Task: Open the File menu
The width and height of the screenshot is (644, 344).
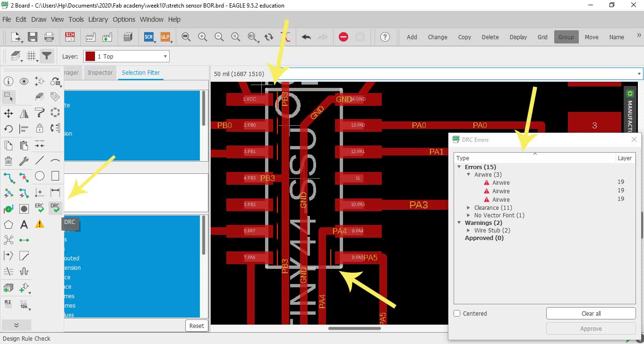Action: point(7,19)
